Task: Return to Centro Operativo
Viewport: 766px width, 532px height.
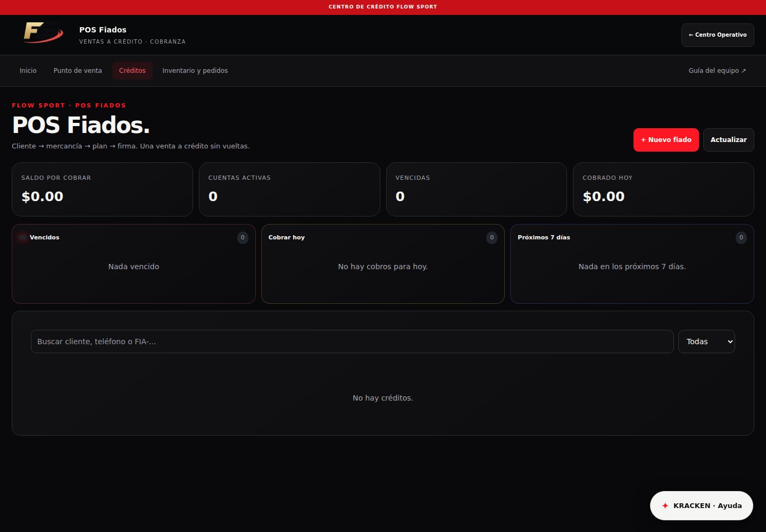Action: point(718,35)
